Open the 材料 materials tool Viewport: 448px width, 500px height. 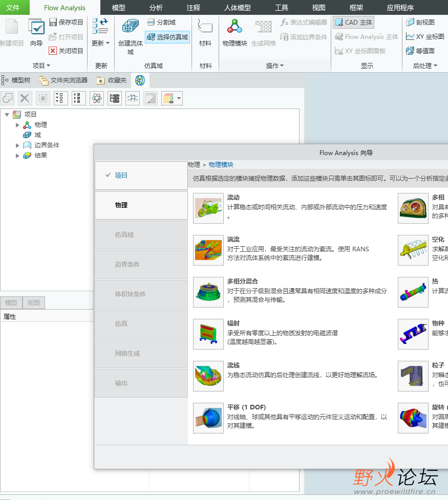coord(205,32)
